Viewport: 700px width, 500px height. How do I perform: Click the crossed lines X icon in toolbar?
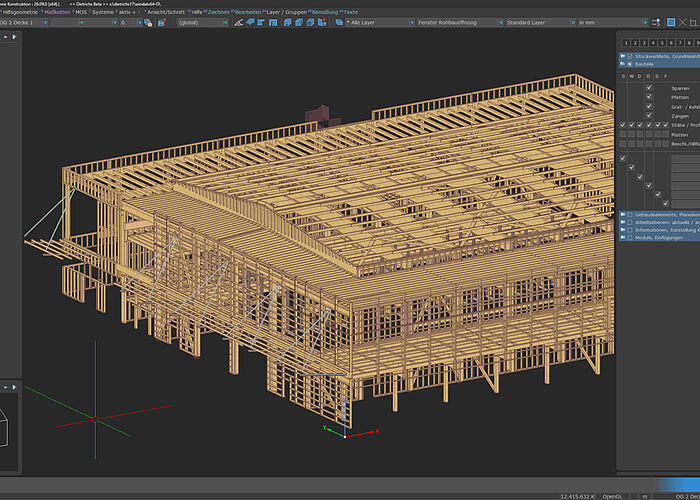point(682,22)
